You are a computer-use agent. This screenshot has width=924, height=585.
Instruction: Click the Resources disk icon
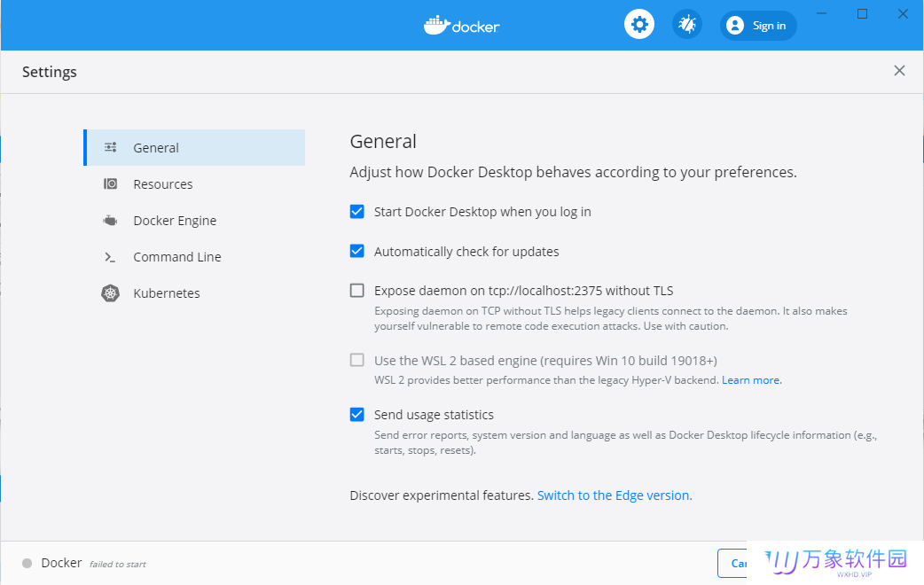click(110, 183)
